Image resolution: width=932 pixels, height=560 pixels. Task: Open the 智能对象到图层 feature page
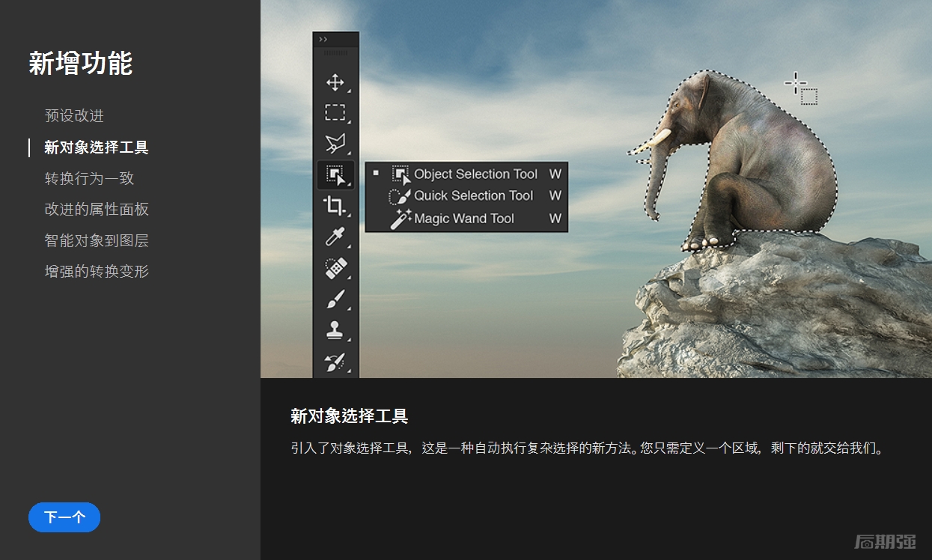pyautogui.click(x=97, y=240)
